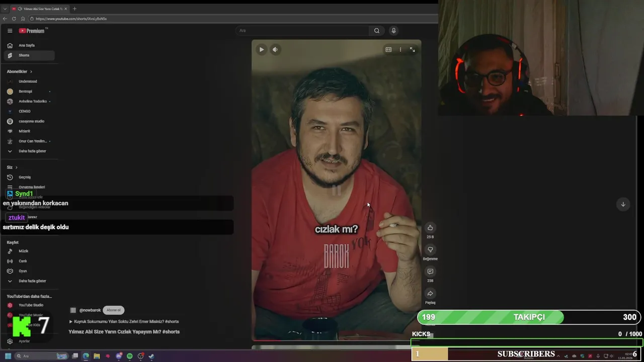644x362 pixels.
Task: Play the Shorts video
Action: point(262,49)
